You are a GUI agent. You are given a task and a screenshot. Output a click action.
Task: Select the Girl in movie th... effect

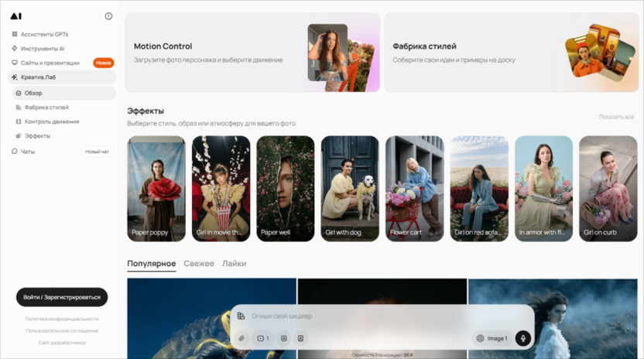point(221,189)
